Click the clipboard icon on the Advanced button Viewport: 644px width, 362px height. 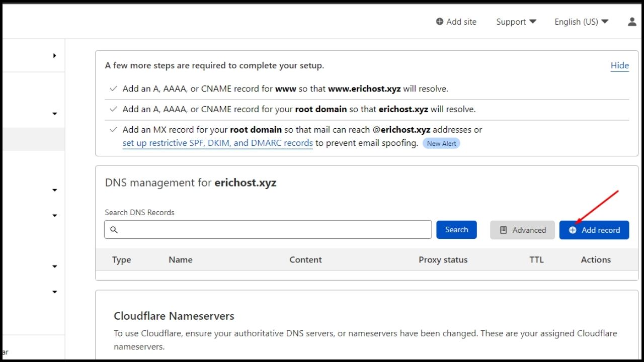point(503,230)
